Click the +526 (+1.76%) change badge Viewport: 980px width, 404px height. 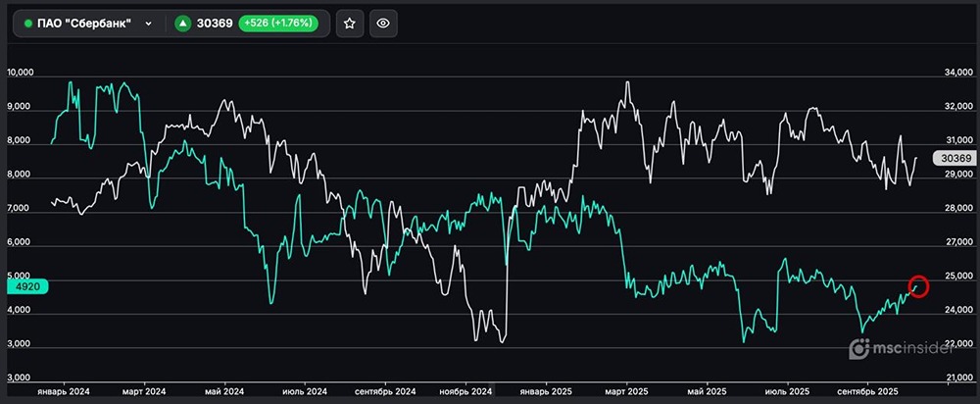click(278, 24)
